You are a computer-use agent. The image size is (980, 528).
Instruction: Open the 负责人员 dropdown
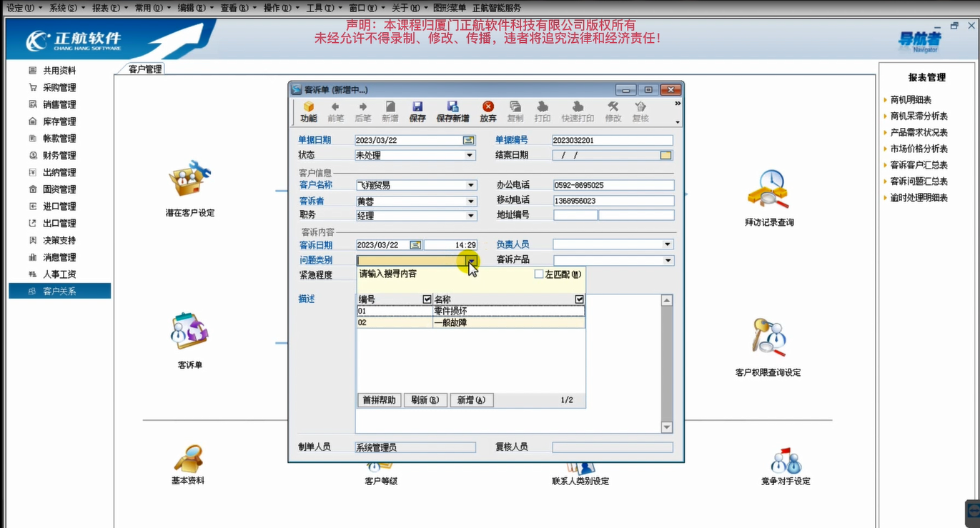(668, 244)
